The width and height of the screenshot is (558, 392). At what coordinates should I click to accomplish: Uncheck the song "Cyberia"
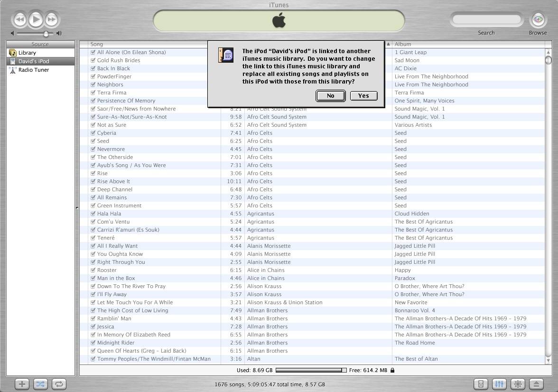tap(93, 133)
